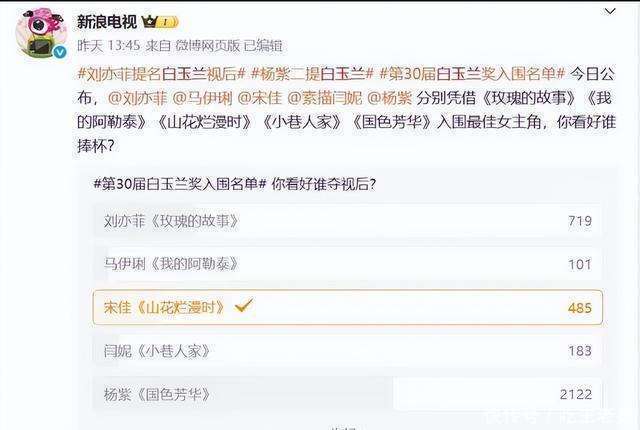
Task: Vote for 杨紫《国色芳华》 option
Action: click(348, 394)
